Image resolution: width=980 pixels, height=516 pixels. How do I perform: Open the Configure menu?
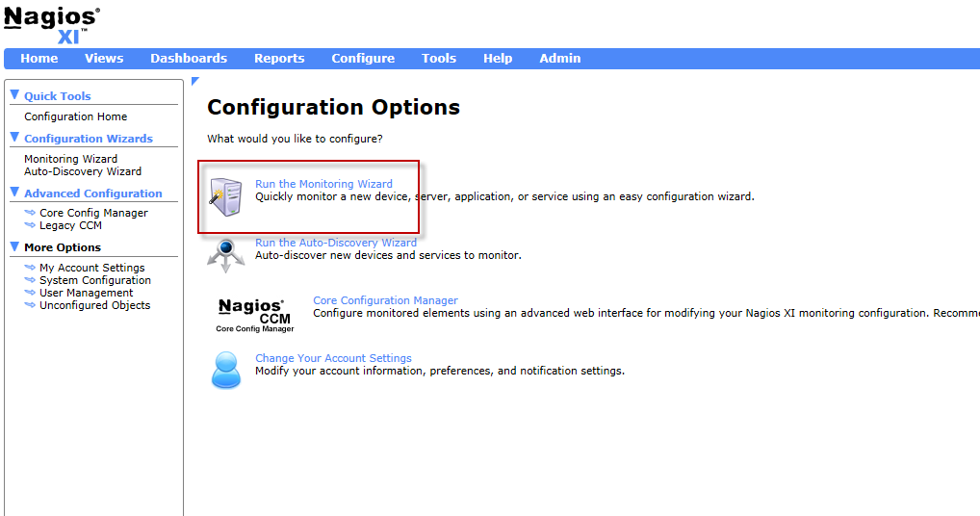tap(363, 58)
